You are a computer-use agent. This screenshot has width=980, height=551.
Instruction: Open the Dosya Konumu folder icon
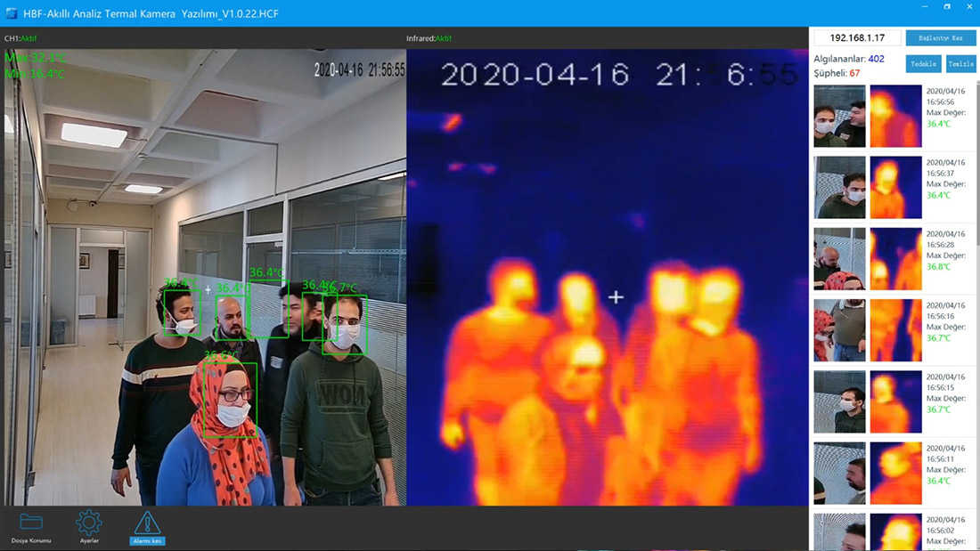[30, 522]
